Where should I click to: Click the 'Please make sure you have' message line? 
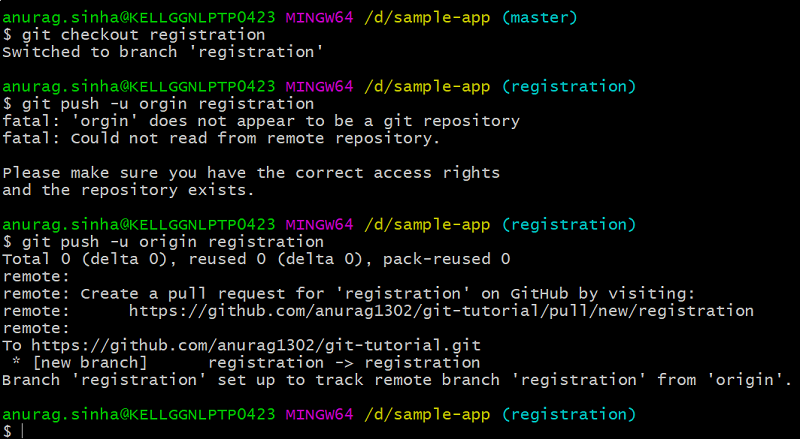click(250, 173)
